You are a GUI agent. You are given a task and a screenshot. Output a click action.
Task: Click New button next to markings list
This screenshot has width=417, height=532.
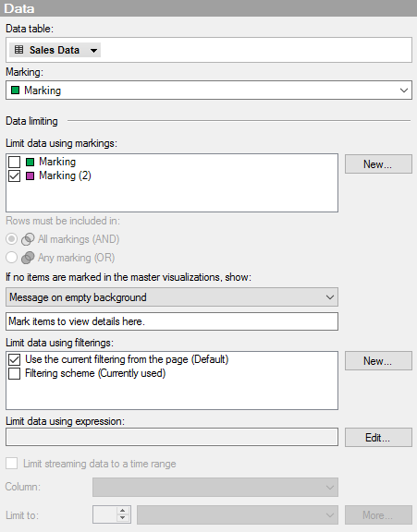378,164
